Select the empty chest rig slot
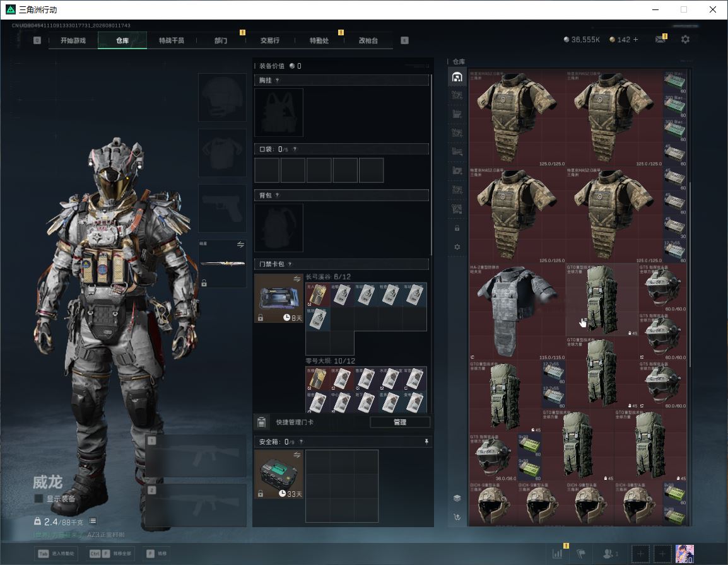The width and height of the screenshot is (728, 565). 279,112
